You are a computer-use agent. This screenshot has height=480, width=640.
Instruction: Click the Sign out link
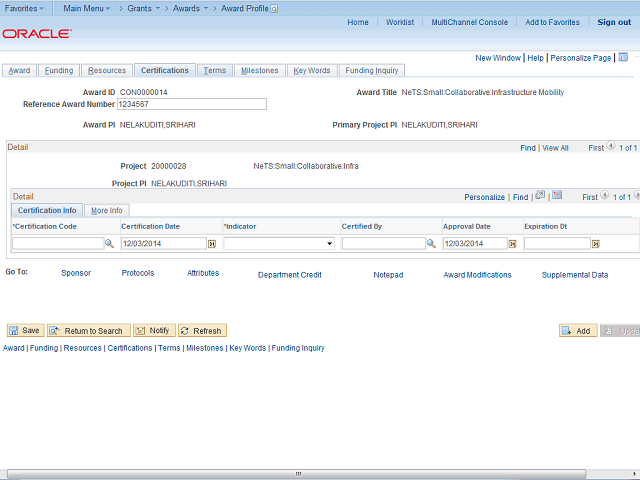[x=614, y=22]
